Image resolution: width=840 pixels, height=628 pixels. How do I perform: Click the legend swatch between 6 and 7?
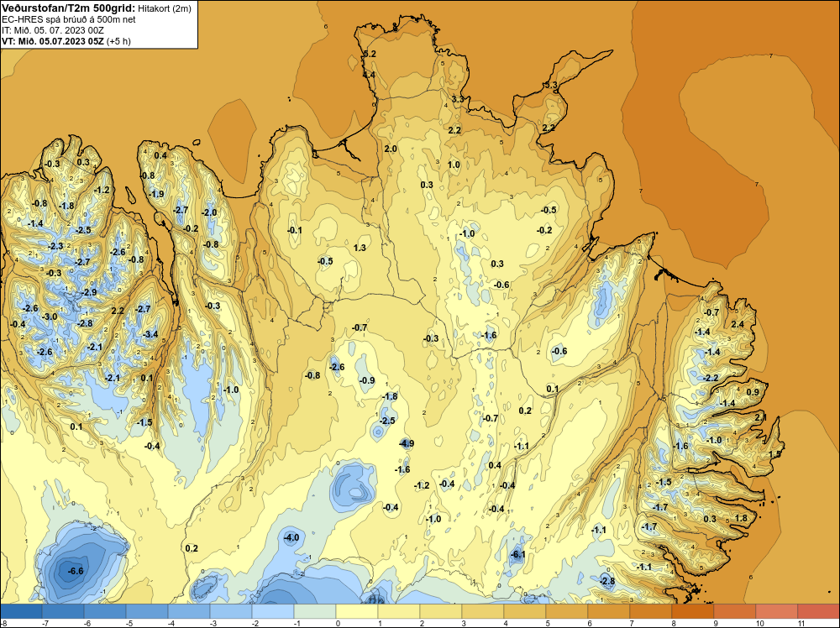pyautogui.click(x=609, y=611)
